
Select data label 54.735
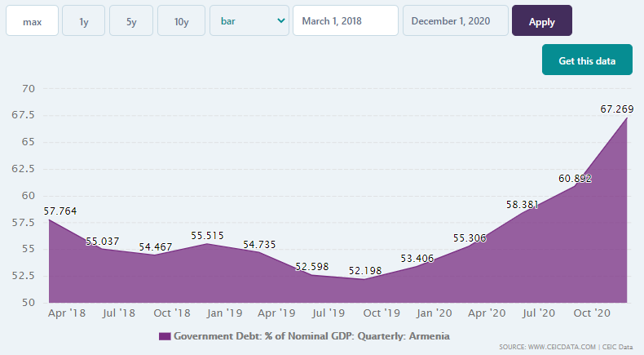point(259,244)
